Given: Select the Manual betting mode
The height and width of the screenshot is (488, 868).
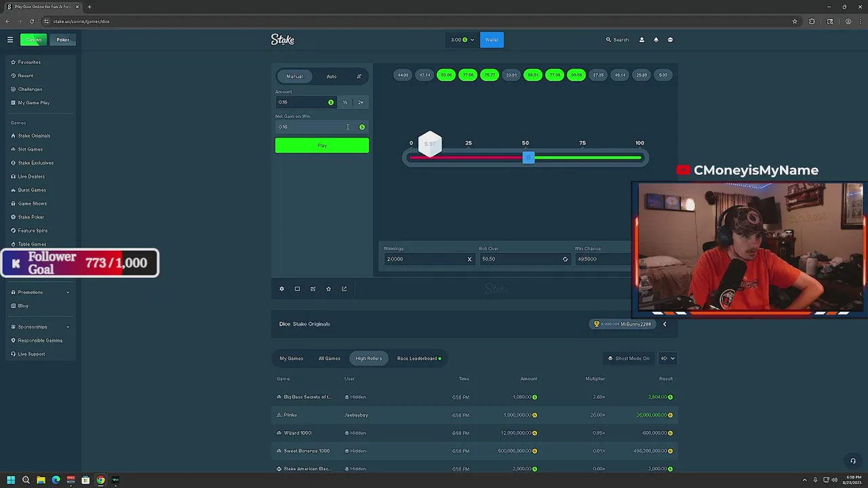Looking at the screenshot, I should [x=294, y=77].
